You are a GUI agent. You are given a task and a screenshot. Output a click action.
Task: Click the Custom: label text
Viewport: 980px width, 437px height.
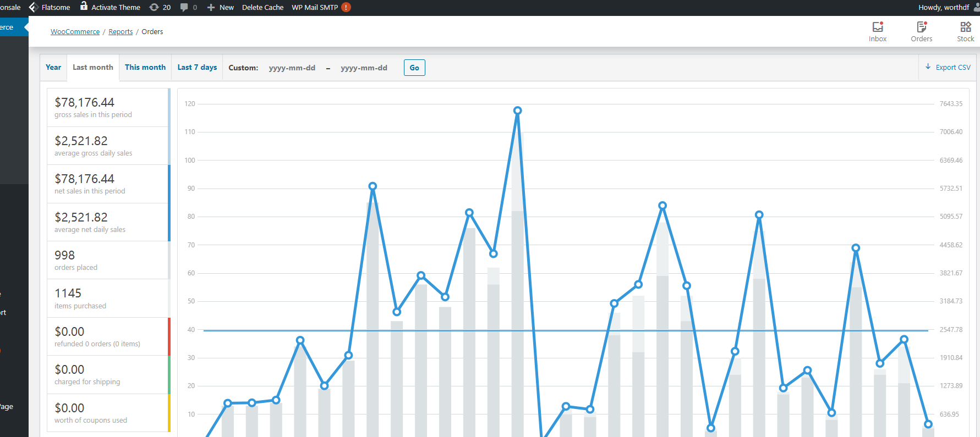click(x=243, y=68)
